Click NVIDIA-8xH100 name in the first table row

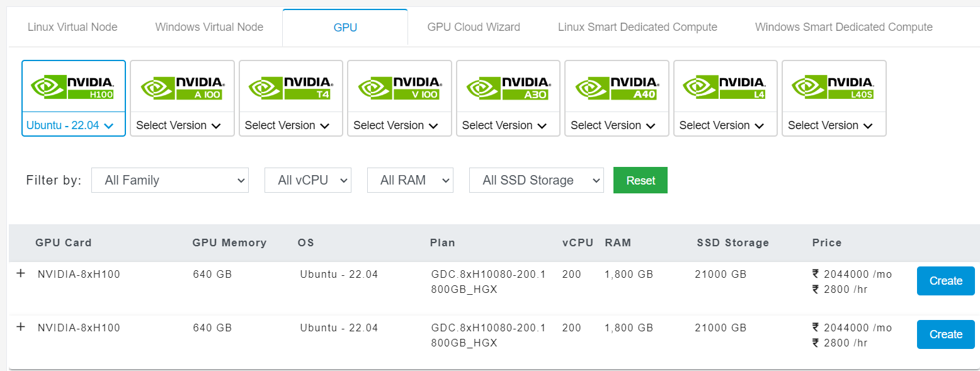click(79, 275)
